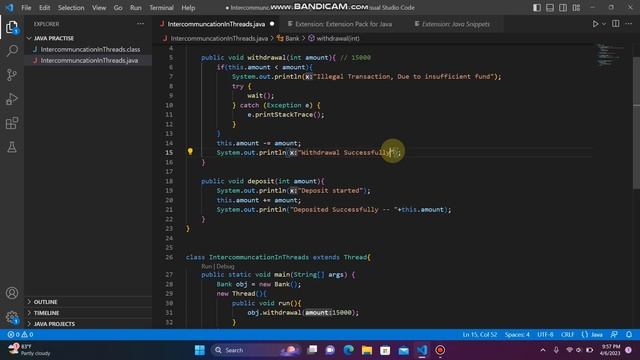
Task: Open Source Control view
Action: (x=12, y=75)
